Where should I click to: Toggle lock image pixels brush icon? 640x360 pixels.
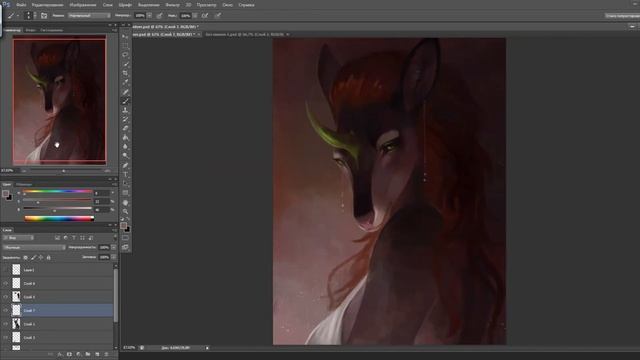pos(33,258)
